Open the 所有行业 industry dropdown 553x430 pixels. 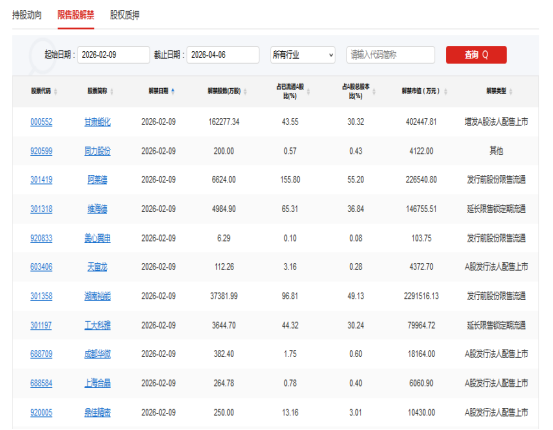pyautogui.click(x=303, y=55)
